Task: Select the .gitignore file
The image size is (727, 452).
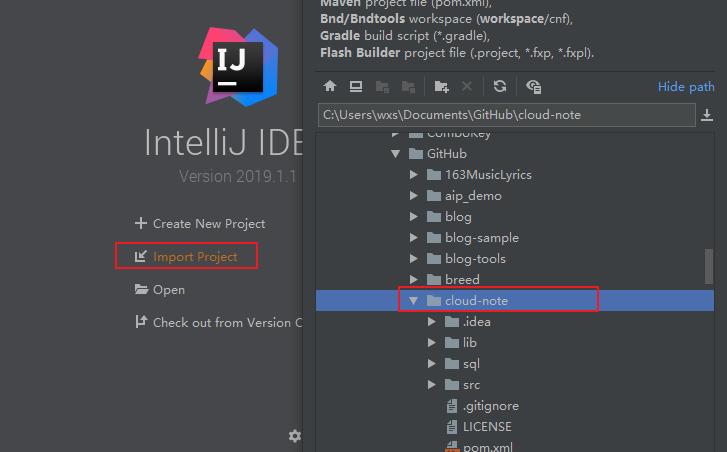Action: [x=515, y=406]
